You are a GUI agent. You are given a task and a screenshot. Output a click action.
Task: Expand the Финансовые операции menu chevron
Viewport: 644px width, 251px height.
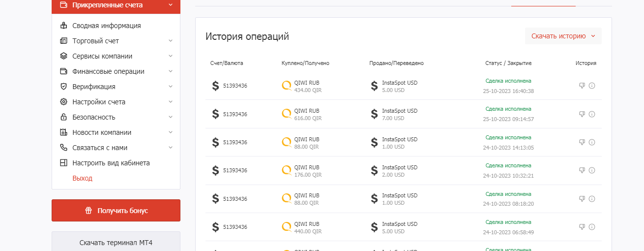coord(171,71)
